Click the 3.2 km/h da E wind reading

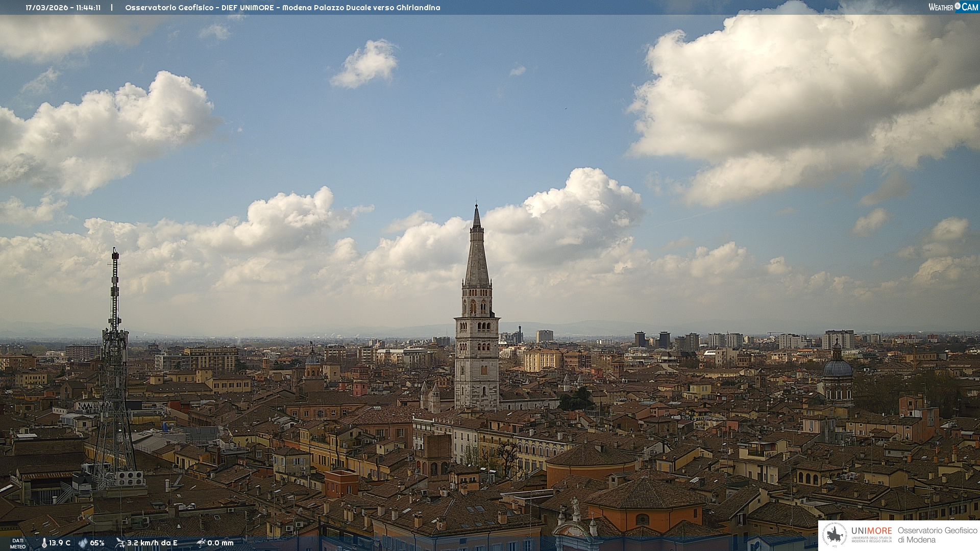tap(152, 543)
